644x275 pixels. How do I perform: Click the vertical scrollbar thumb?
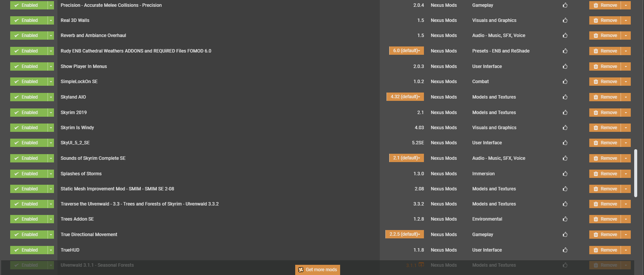pyautogui.click(x=636, y=173)
